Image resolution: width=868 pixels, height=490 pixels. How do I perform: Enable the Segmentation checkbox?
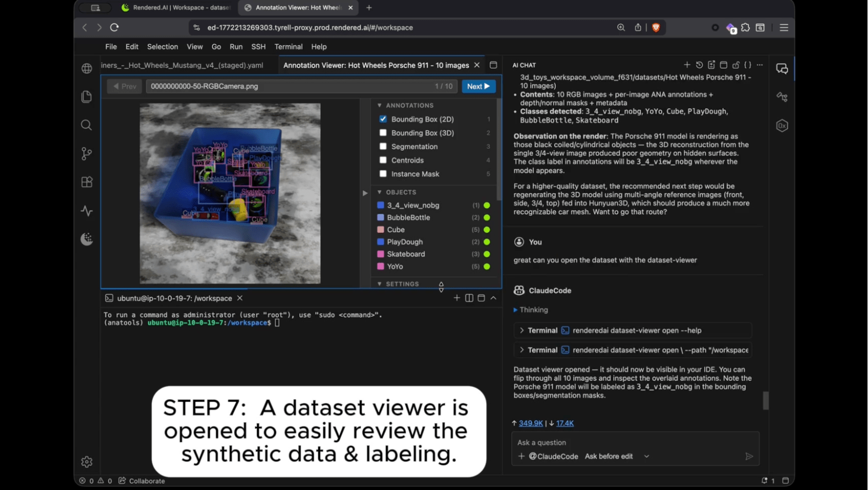coord(383,147)
